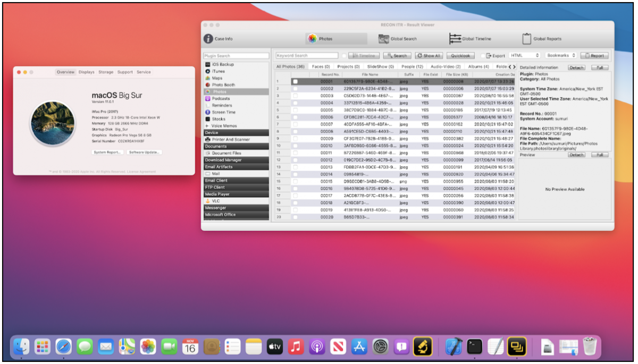638x364 pixels.
Task: Switch to the People (12) tab
Action: point(412,67)
